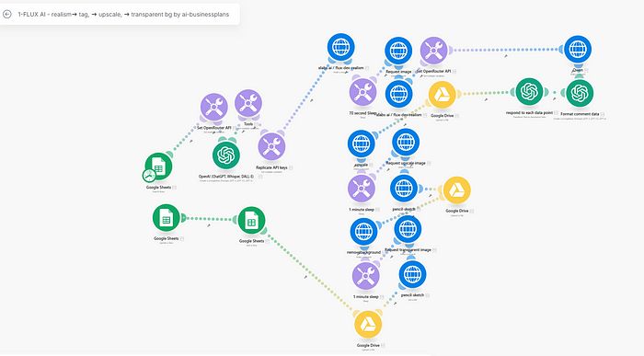Open the OpenAI ChatGPT Whisper DALL-E module
Image resolution: width=644 pixels, height=356 pixels.
[226, 155]
